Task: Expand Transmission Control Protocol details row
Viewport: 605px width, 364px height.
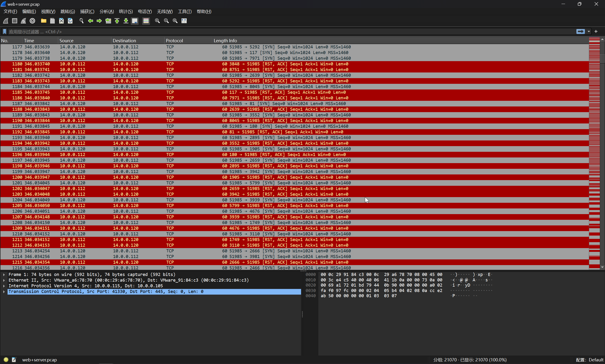Action: click(x=4, y=292)
